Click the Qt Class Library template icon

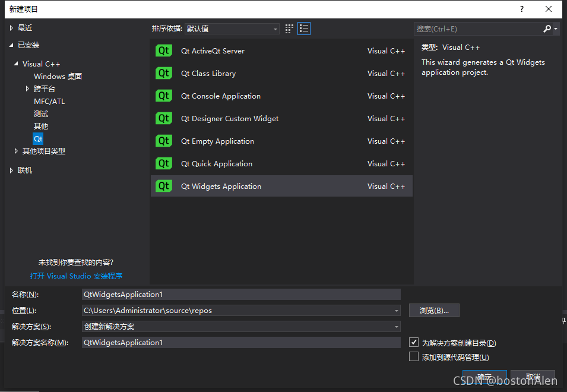(x=164, y=74)
